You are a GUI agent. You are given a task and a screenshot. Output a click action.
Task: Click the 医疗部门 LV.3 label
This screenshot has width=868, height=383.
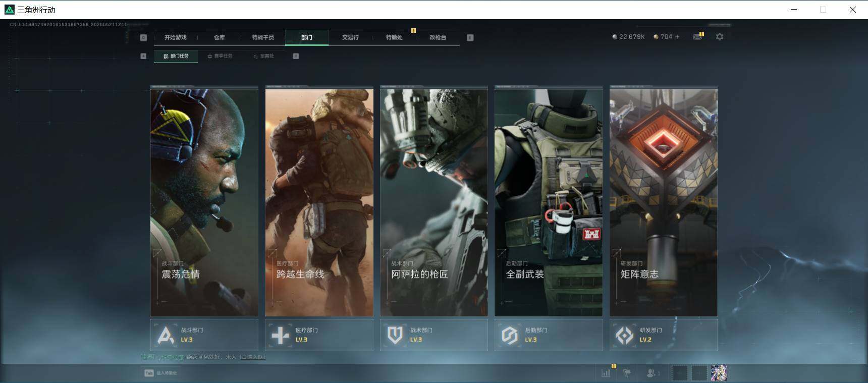301,340
